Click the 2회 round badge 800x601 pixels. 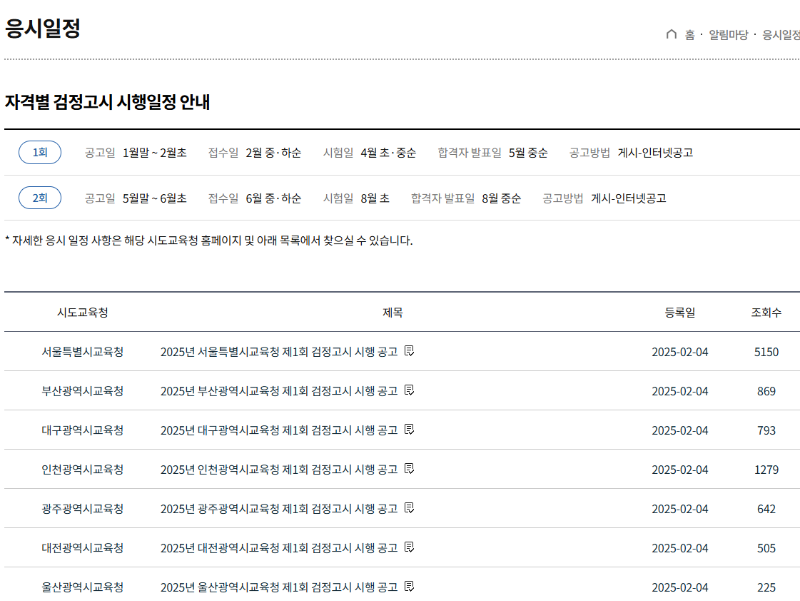coord(40,198)
